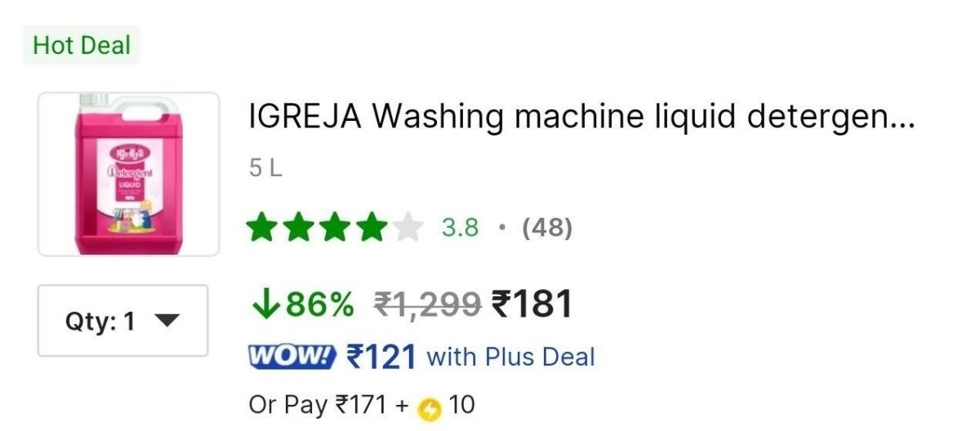The width and height of the screenshot is (980, 431).
Task: Click the fourth green rating star
Action: point(372,228)
